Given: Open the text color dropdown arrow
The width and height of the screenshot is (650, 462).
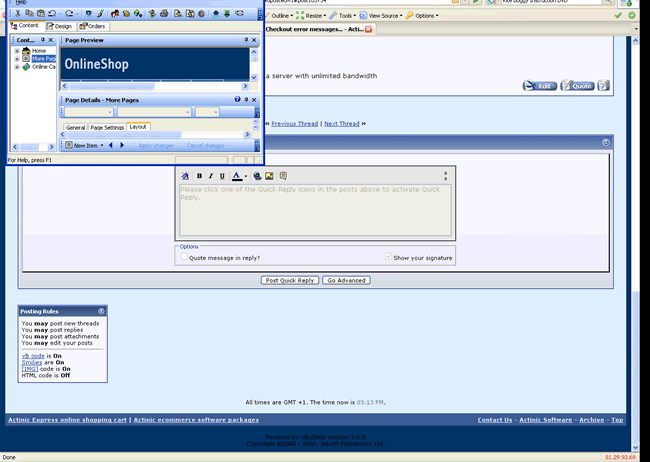Looking at the screenshot, I should tap(246, 176).
